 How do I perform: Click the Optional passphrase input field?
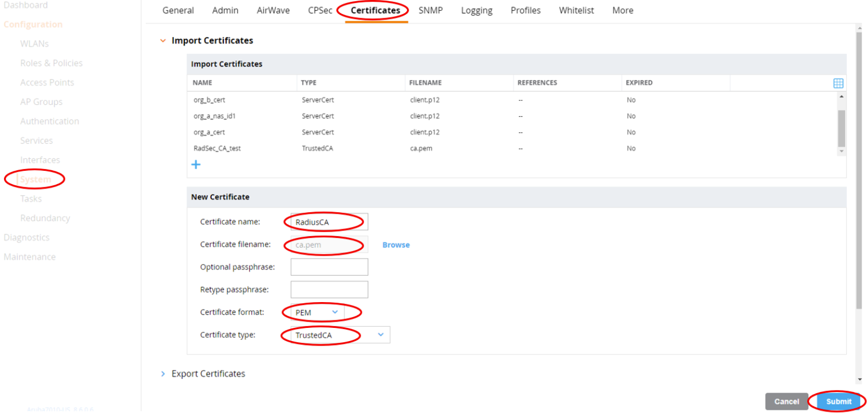pyautogui.click(x=329, y=267)
